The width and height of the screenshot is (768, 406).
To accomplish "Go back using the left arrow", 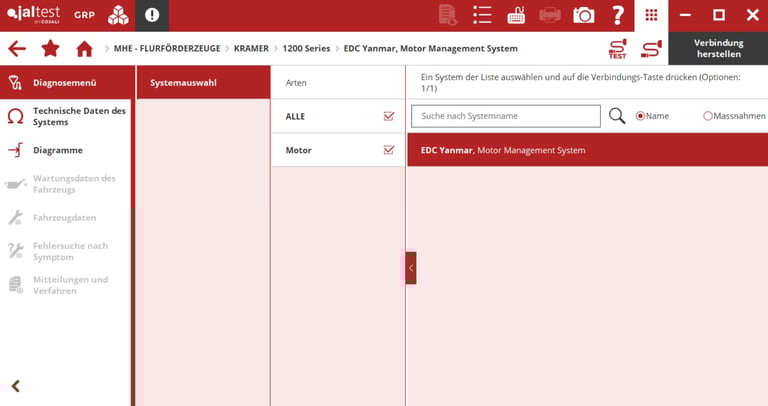I will 17,48.
